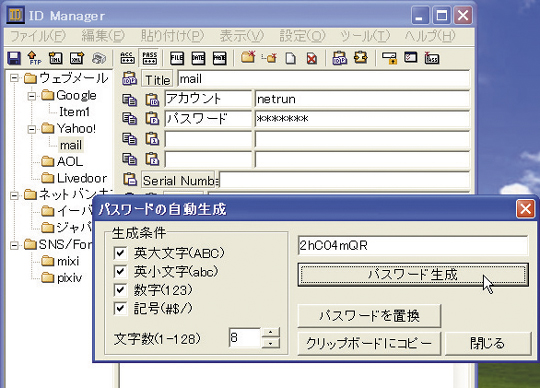Click the options window toolbar icon

[411, 57]
